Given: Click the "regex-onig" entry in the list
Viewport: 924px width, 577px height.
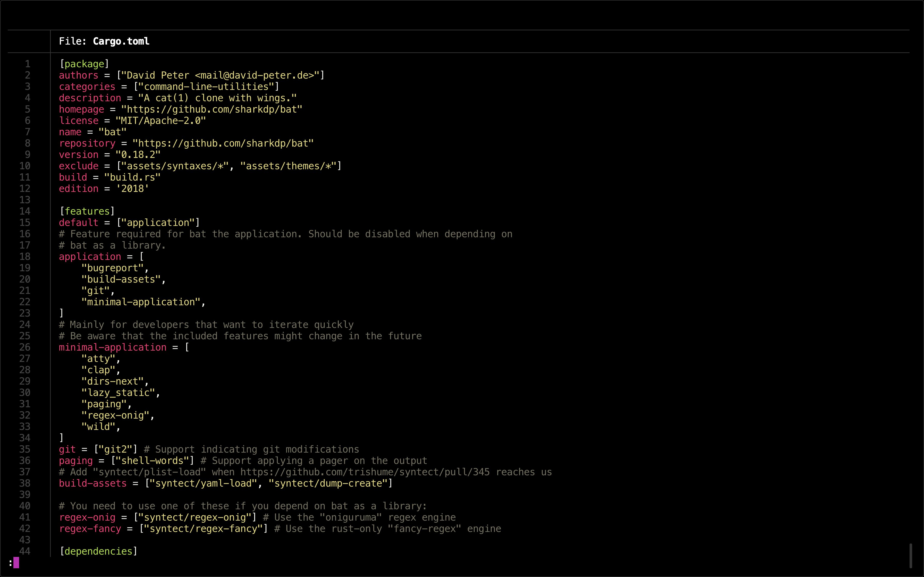Looking at the screenshot, I should [x=115, y=415].
